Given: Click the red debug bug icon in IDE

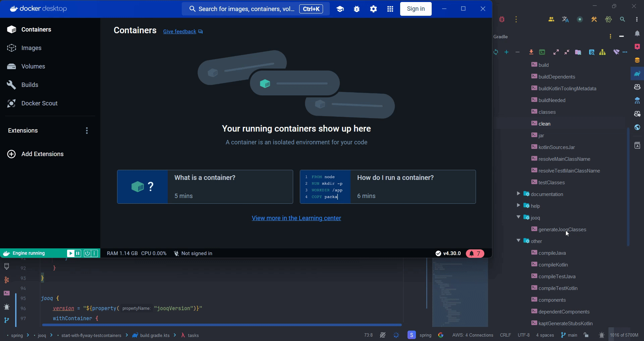Looking at the screenshot, I should pos(502,19).
